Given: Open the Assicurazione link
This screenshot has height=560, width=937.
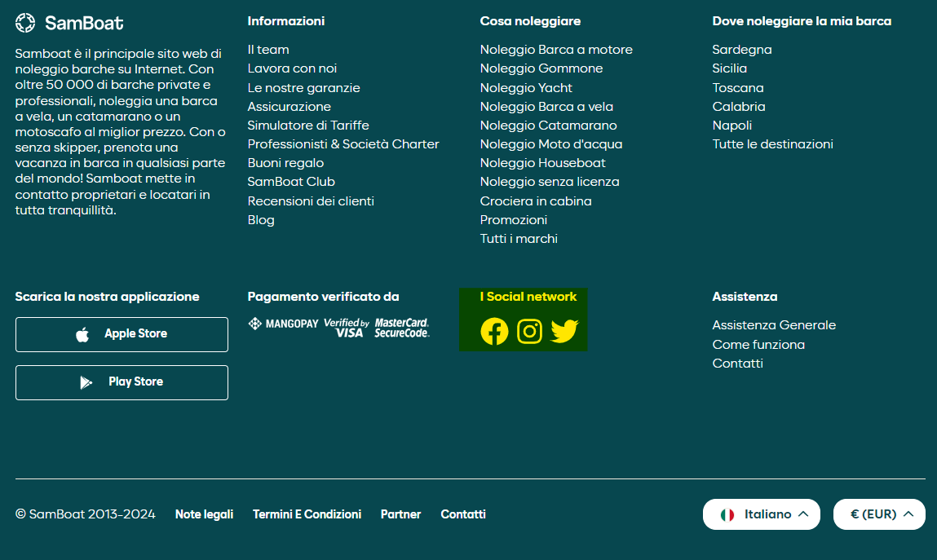Looking at the screenshot, I should tap(289, 107).
